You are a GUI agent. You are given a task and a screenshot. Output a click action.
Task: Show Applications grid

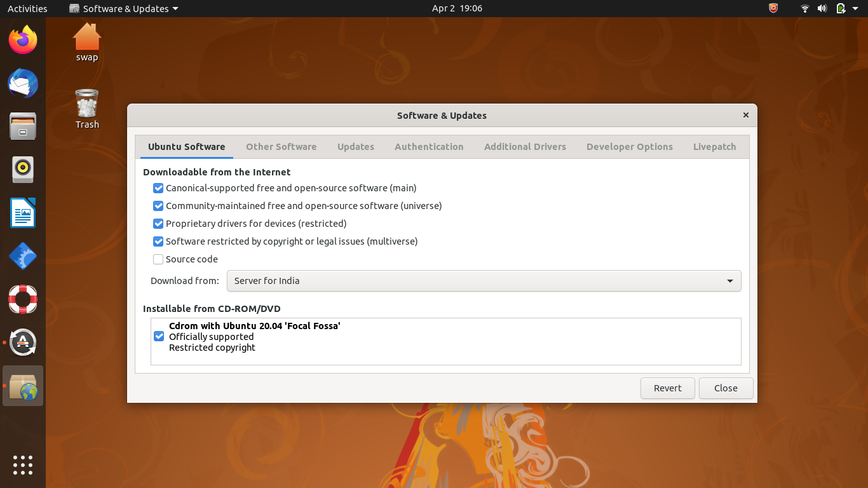click(23, 465)
